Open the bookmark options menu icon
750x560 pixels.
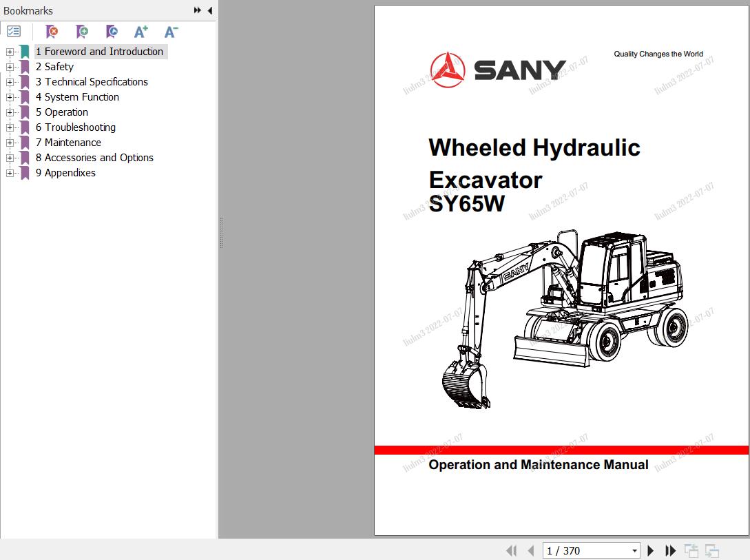(x=14, y=31)
